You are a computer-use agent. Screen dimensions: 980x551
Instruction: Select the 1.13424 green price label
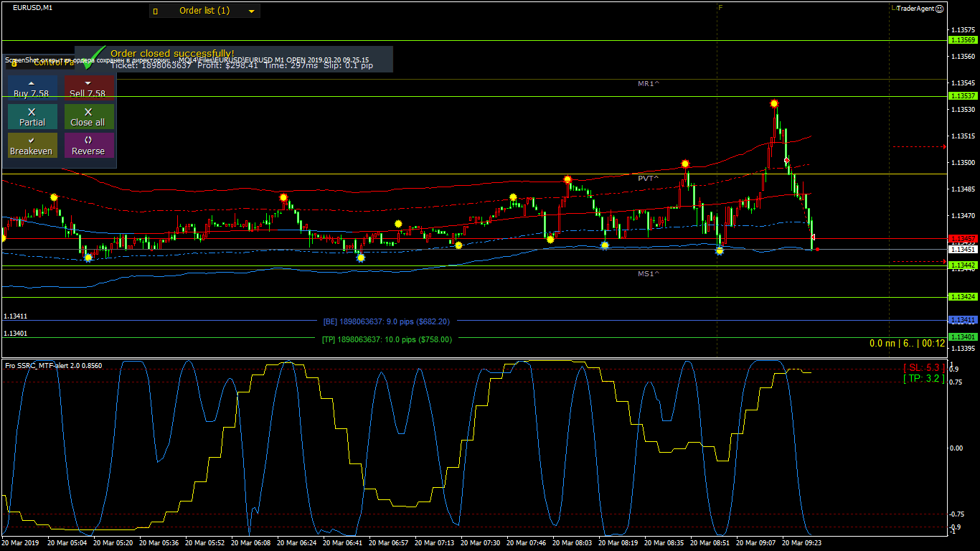[x=963, y=296]
